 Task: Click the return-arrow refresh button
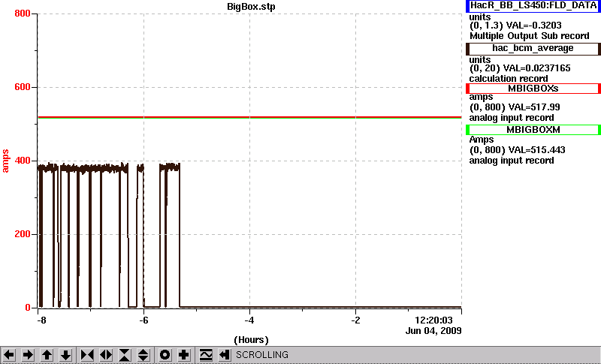[x=225, y=355]
